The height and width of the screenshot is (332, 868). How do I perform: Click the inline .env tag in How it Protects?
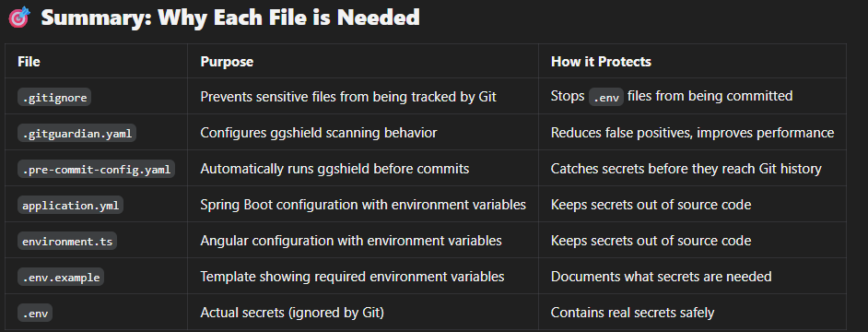[606, 97]
